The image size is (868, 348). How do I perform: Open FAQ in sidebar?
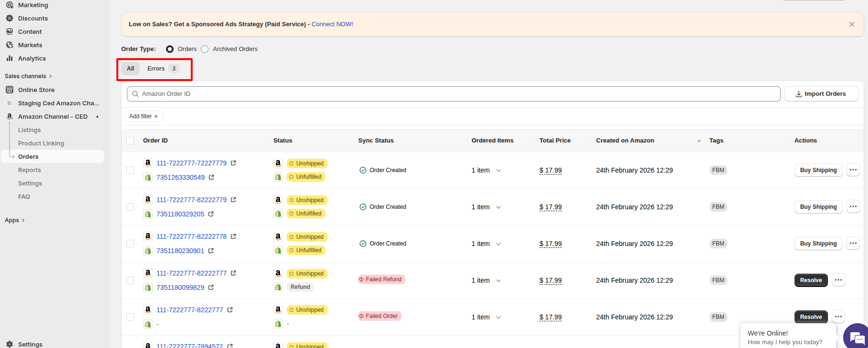click(24, 197)
